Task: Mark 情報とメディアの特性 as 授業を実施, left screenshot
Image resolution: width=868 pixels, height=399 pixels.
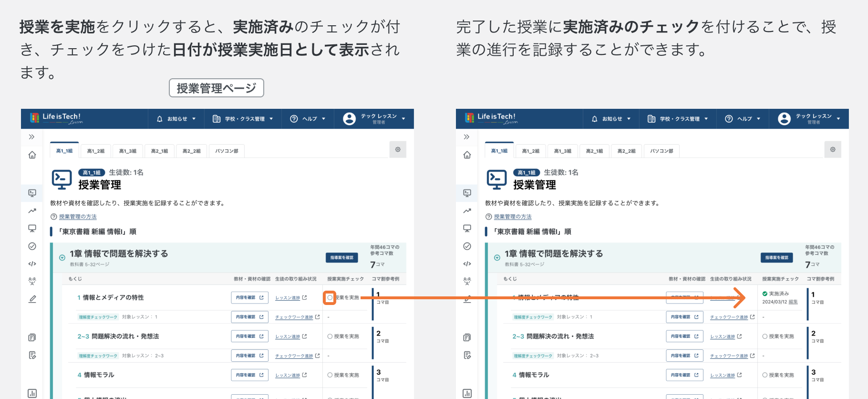Action: (x=330, y=297)
